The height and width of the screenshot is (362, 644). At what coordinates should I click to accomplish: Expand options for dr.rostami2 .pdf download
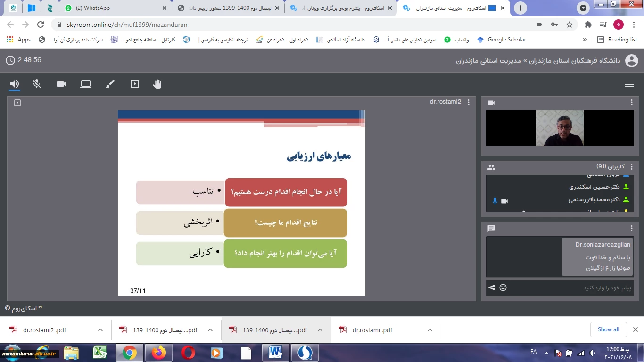(x=100, y=330)
